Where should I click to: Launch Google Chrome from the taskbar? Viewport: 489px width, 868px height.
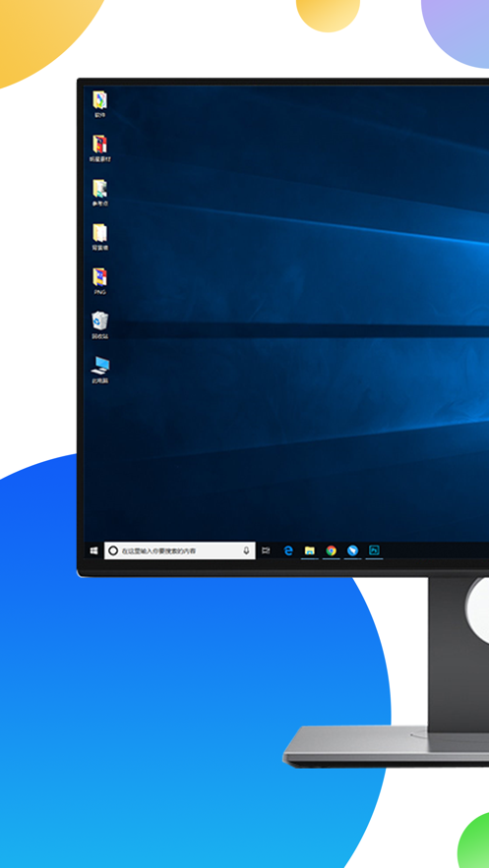pos(332,550)
